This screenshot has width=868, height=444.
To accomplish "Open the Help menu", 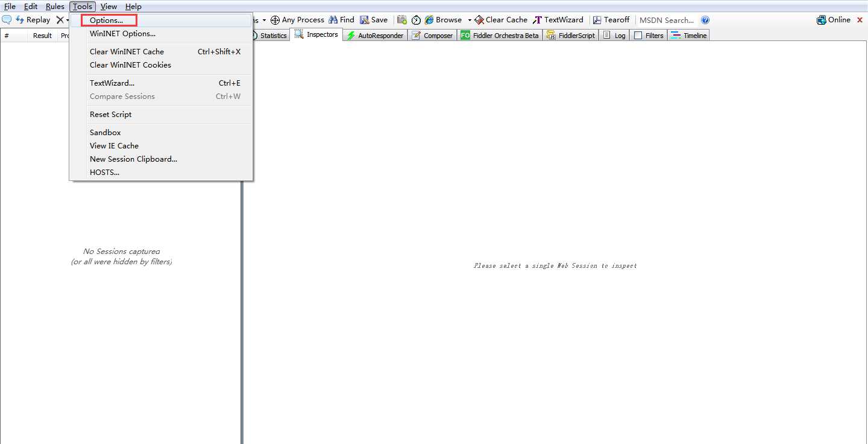I will pos(133,7).
